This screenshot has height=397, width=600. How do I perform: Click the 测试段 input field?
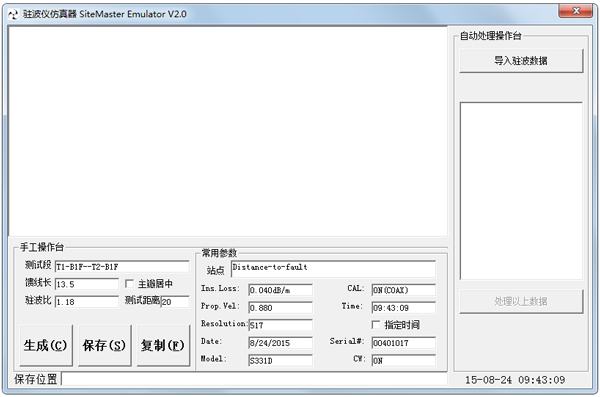click(x=122, y=266)
